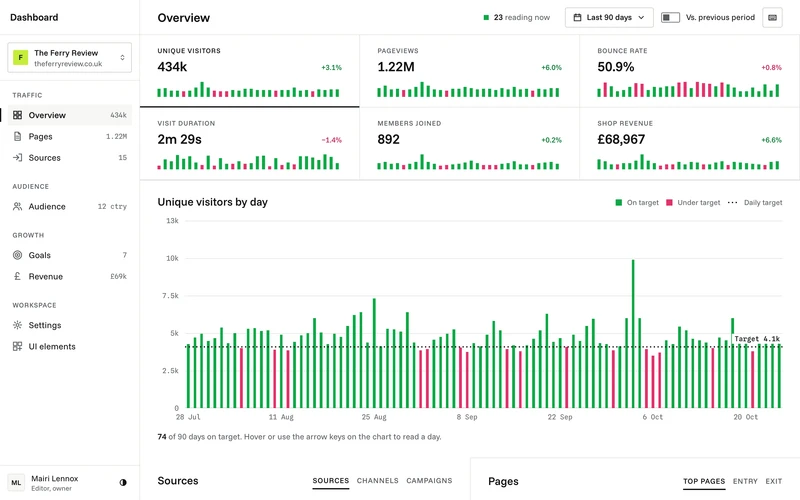Switch to the Channels tab
The width and height of the screenshot is (800, 500).
tap(378, 481)
